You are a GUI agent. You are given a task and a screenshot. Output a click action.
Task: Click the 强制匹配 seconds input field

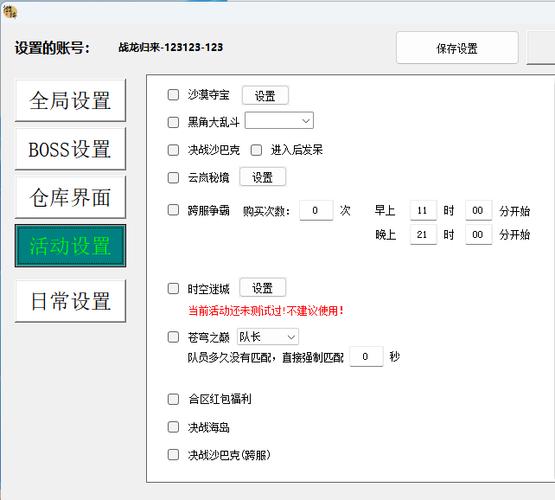366,357
